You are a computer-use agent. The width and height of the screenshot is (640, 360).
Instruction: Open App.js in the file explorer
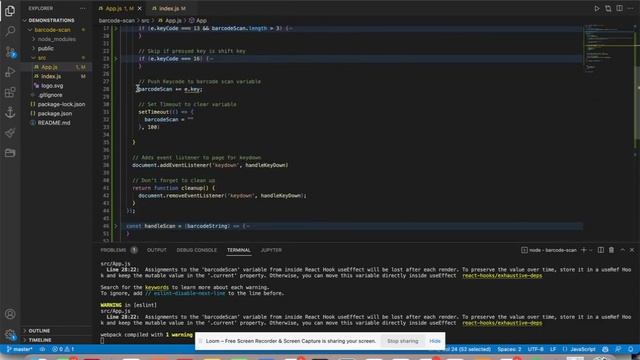point(49,67)
